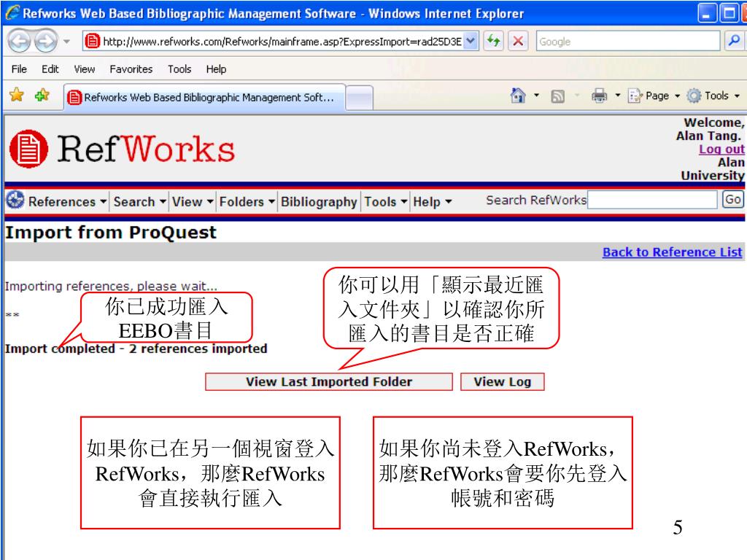Expand the address bar URL dropdown

[x=471, y=42]
